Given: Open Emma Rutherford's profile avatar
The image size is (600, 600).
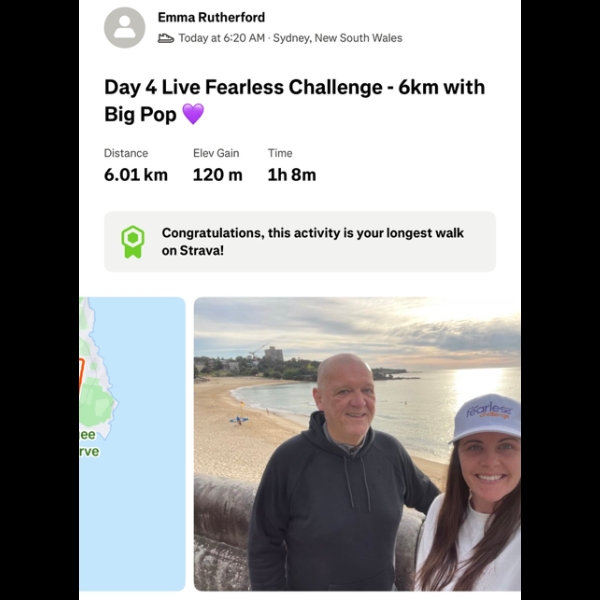Looking at the screenshot, I should [124, 28].
